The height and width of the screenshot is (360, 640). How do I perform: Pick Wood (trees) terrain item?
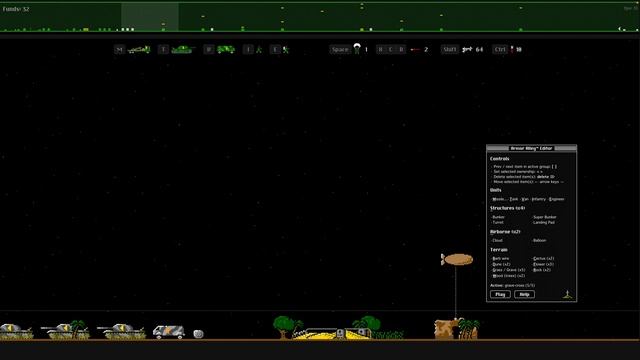click(x=509, y=276)
